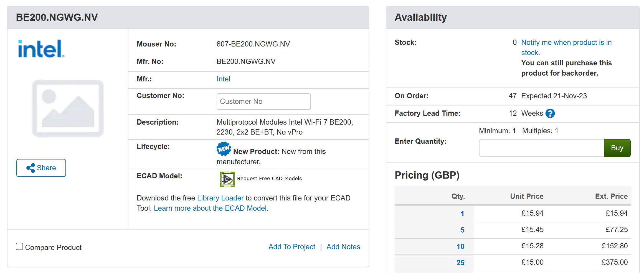Focus the Customer No input field

coord(263,102)
